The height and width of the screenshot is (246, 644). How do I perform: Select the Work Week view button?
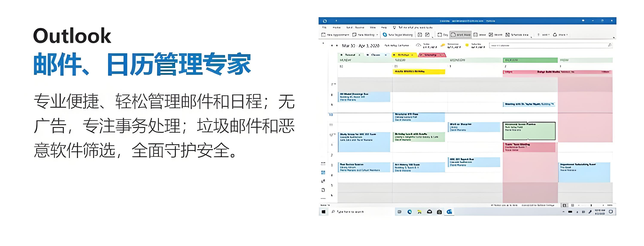(460, 35)
